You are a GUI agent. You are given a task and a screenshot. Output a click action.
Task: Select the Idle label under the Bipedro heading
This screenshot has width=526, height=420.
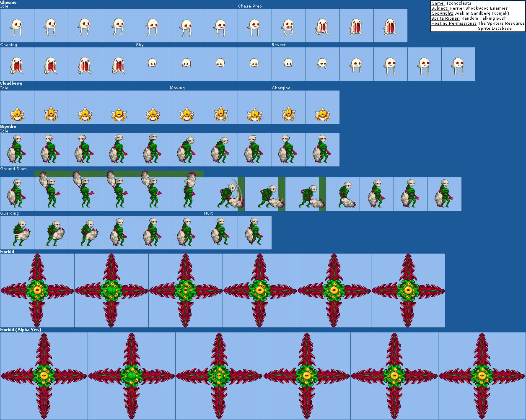tap(4, 131)
